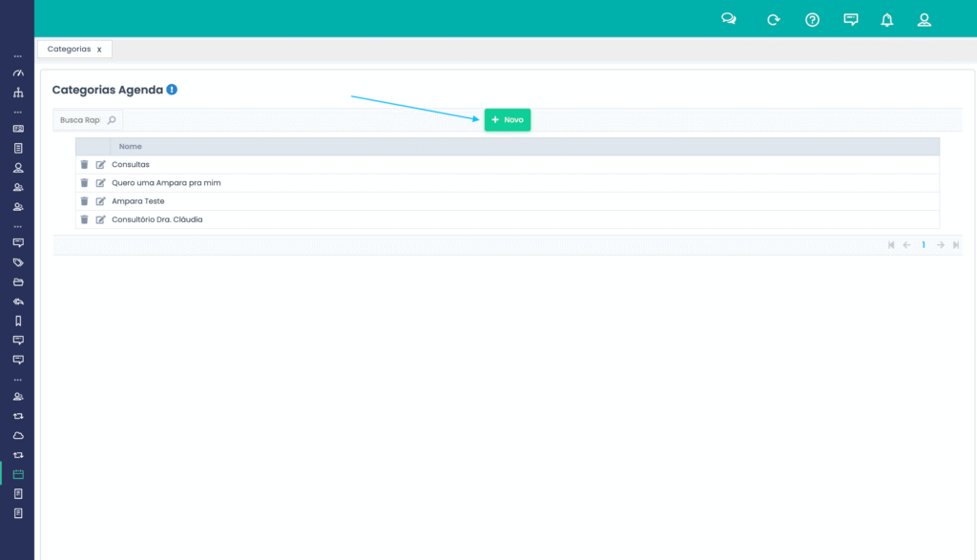This screenshot has height=560, width=977.
Task: Click trash icon for Consultório Dra. Cláudia
Action: [x=84, y=219]
